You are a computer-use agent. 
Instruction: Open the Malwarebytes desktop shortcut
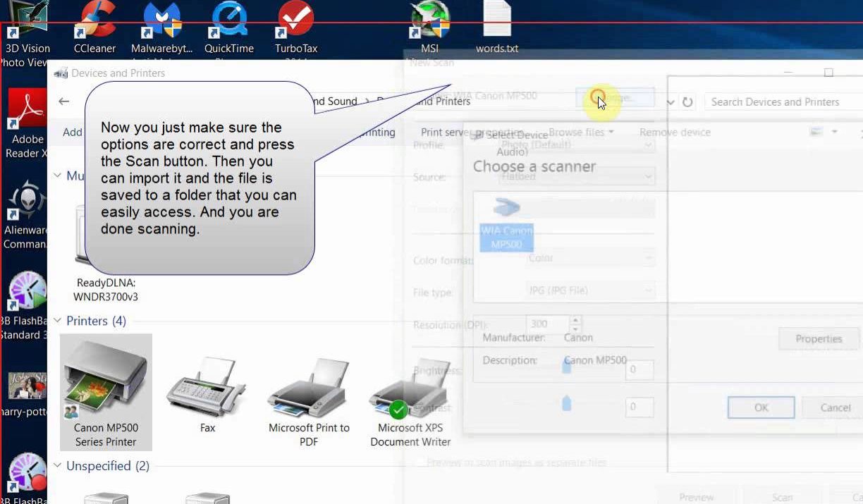click(x=162, y=28)
